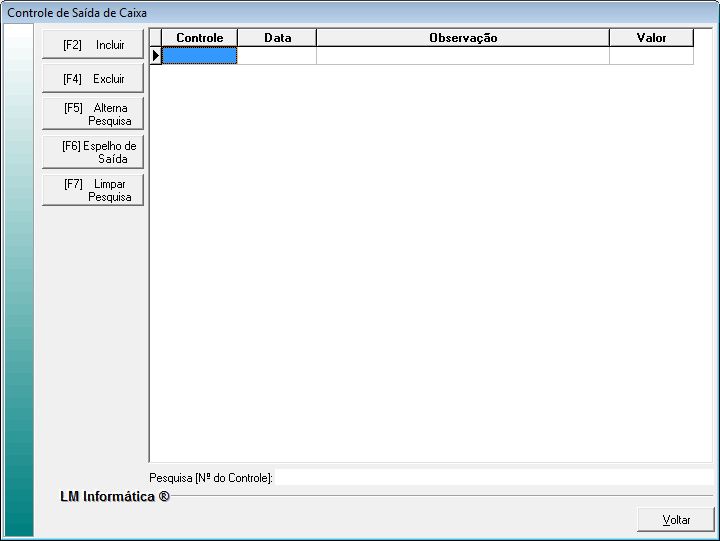The height and width of the screenshot is (541, 720).
Task: Focus the Pesquisa Nº do Controle search field
Action: (494, 478)
